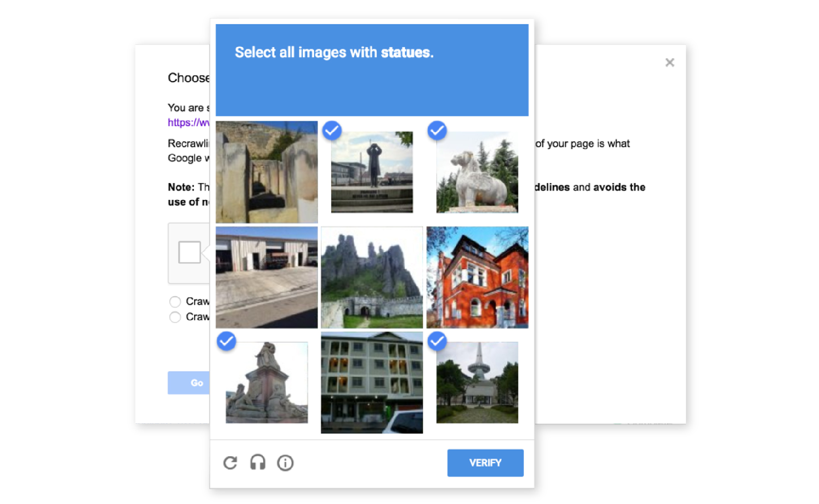Switch to audio challenge via headphones icon

(258, 463)
